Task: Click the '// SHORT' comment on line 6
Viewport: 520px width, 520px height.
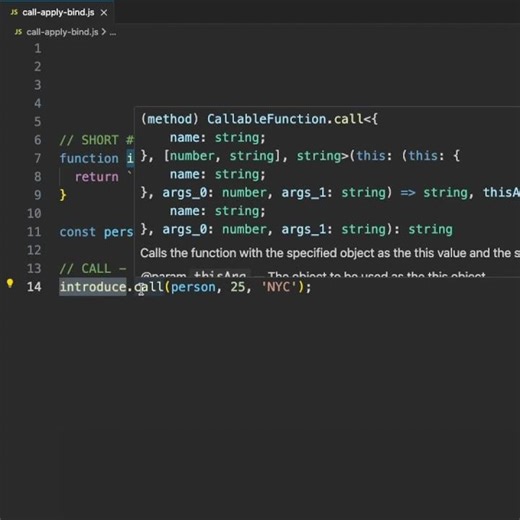Action: click(89, 140)
